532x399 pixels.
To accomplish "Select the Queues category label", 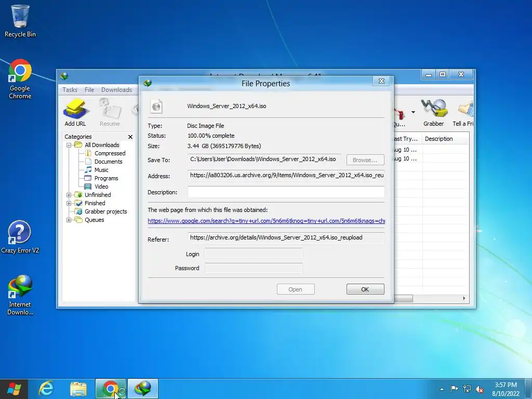I will 95,220.
